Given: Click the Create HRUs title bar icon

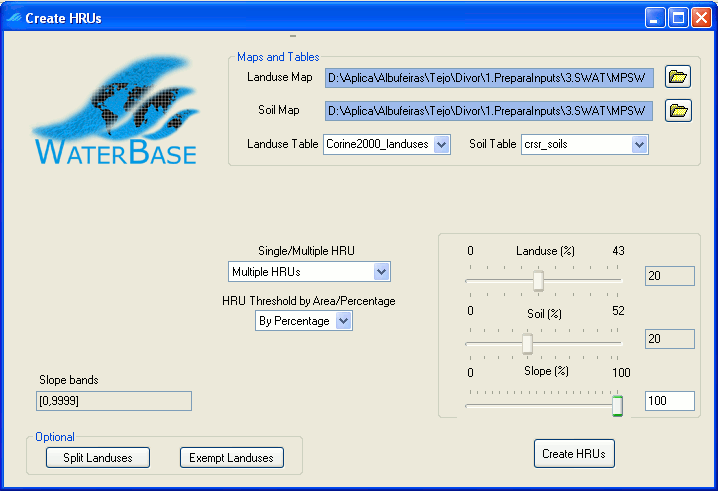Looking at the screenshot, I should 13,17.
